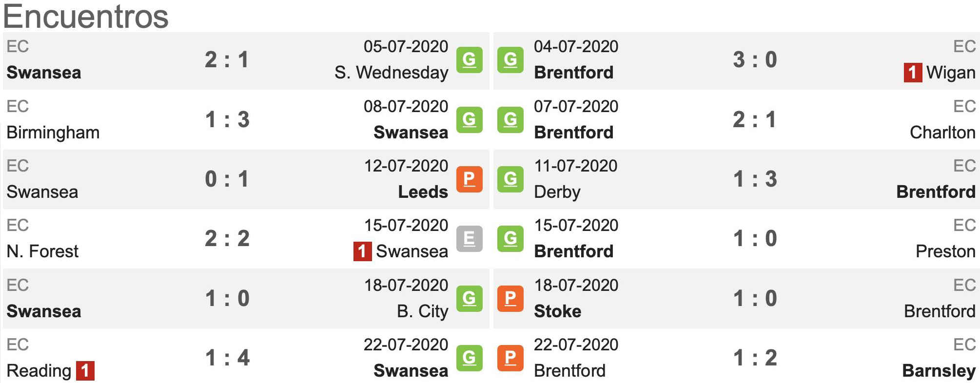Click the Encuentros section heading
The image size is (980, 383).
pos(86,16)
